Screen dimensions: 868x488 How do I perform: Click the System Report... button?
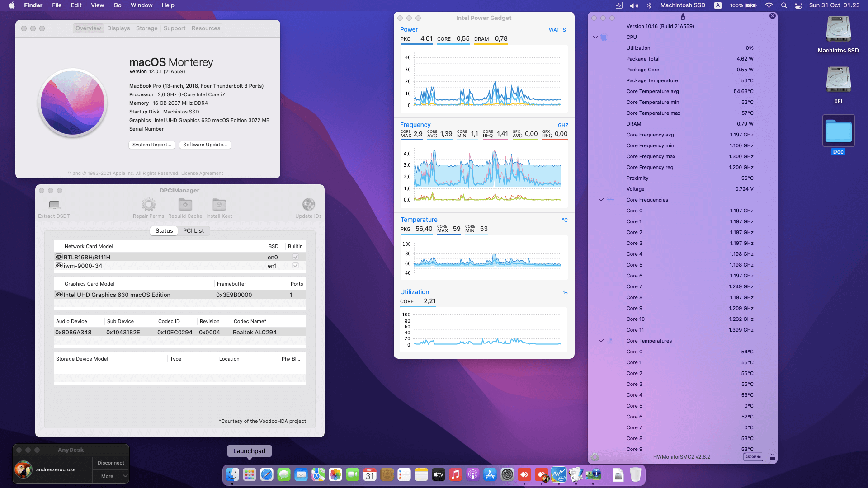point(152,145)
